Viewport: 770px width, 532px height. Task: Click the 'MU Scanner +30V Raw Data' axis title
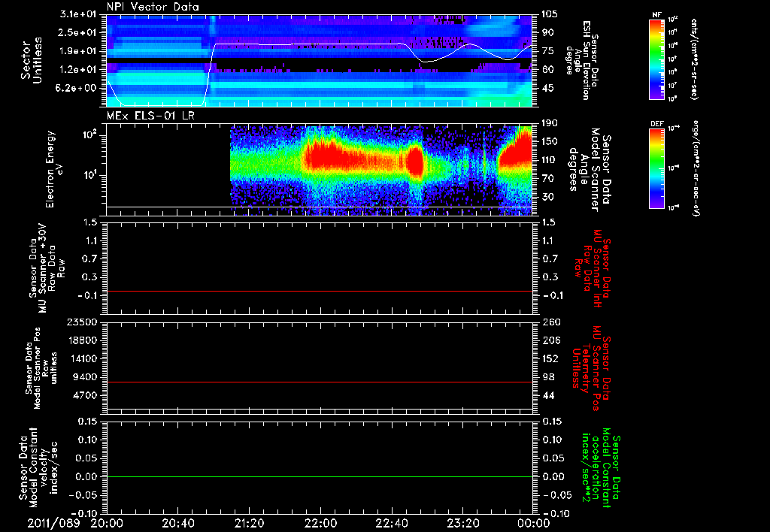(47, 268)
